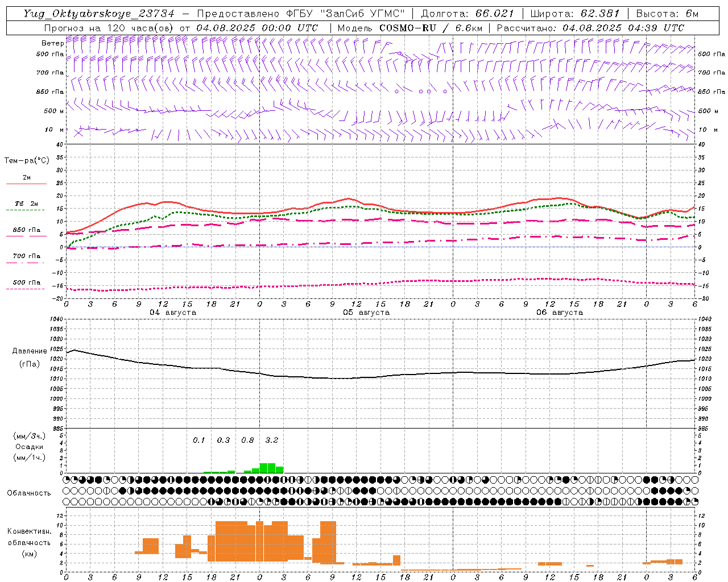Click the 04 августа date label
The image size is (728, 582).
(173, 313)
